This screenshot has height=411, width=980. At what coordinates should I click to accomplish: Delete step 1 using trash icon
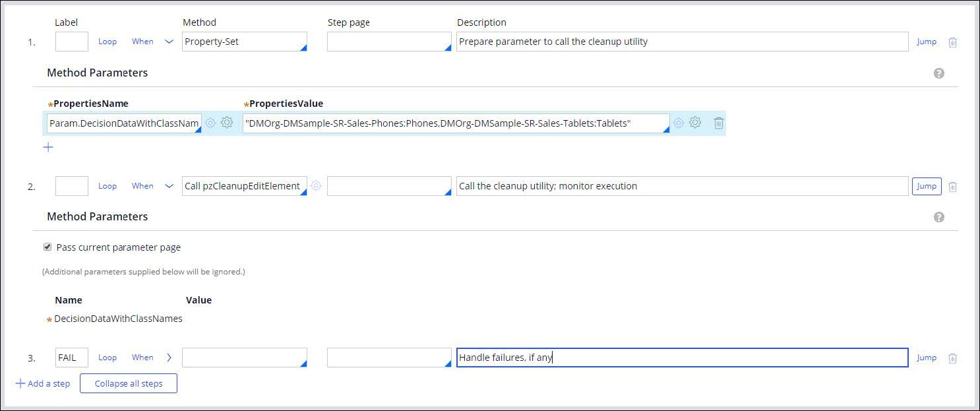point(952,42)
